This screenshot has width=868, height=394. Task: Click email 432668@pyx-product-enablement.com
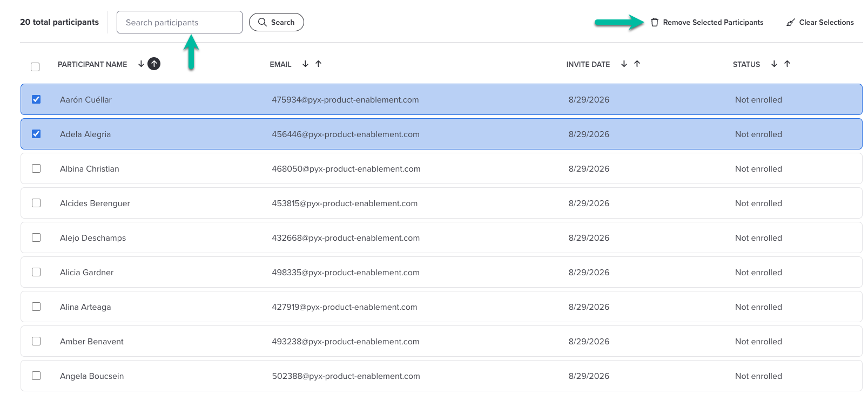(x=346, y=238)
